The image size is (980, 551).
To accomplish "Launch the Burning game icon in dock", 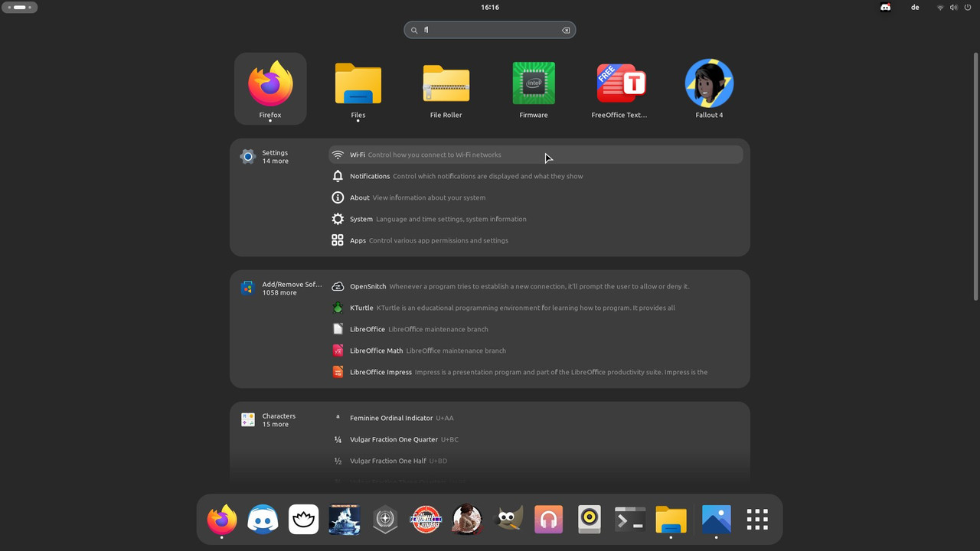I will coord(345,520).
